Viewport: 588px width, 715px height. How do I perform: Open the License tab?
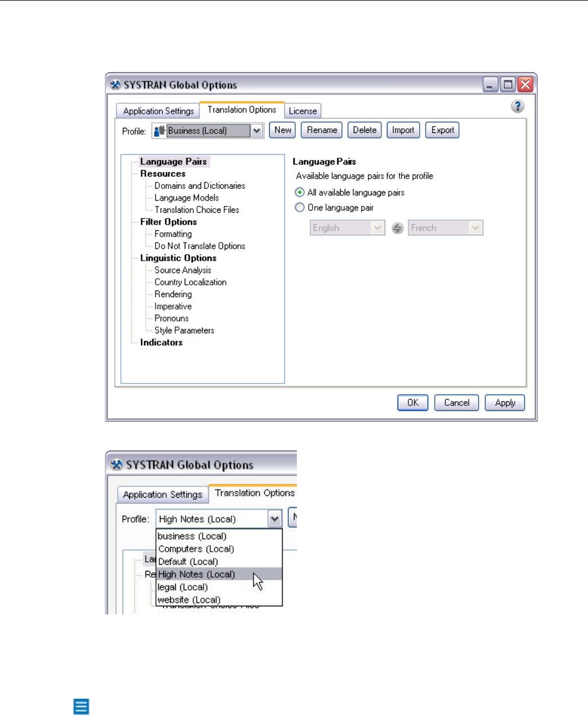(x=302, y=111)
